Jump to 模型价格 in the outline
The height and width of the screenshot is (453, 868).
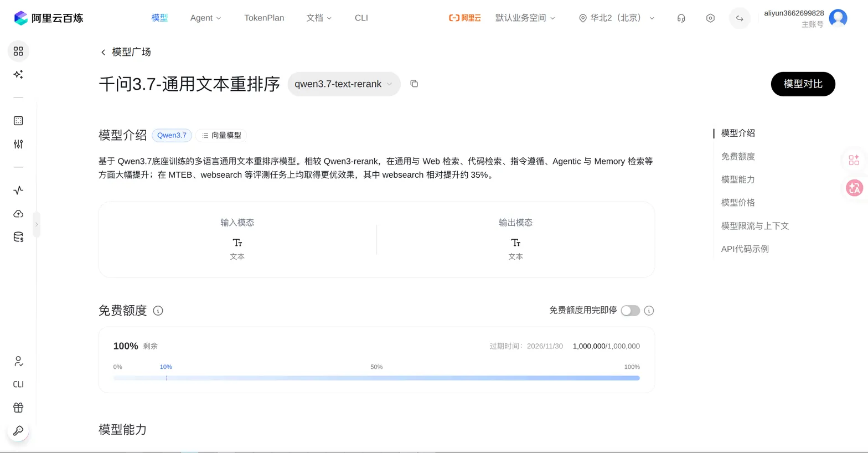[x=738, y=203]
